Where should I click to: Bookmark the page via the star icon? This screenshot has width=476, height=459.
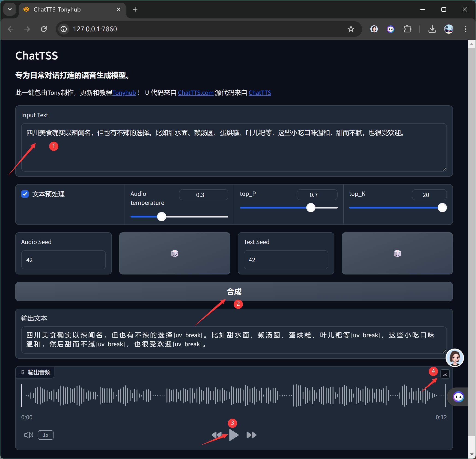(351, 29)
